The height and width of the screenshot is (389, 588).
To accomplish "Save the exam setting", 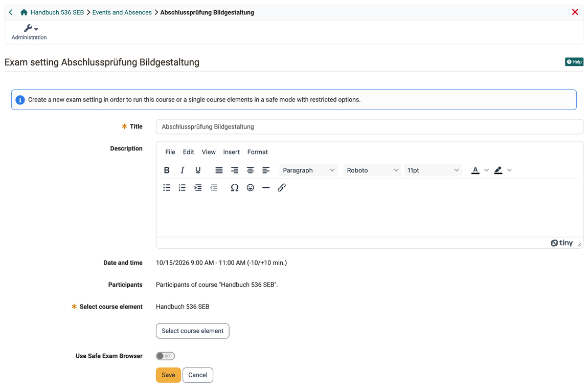I will 168,375.
